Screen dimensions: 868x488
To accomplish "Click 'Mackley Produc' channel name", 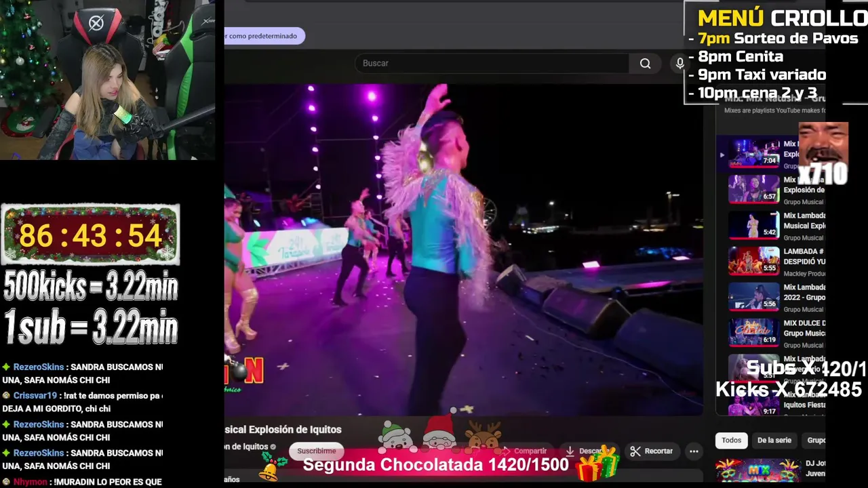I will click(x=804, y=274).
